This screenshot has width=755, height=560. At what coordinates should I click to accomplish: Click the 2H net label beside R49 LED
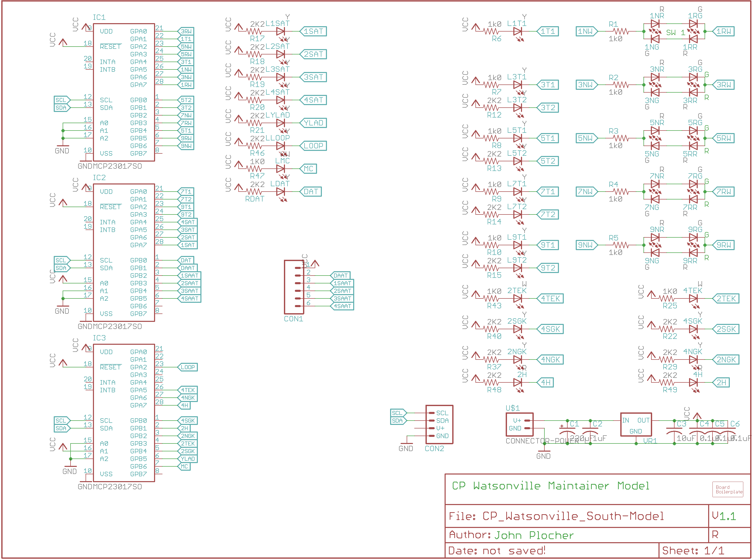[721, 383]
